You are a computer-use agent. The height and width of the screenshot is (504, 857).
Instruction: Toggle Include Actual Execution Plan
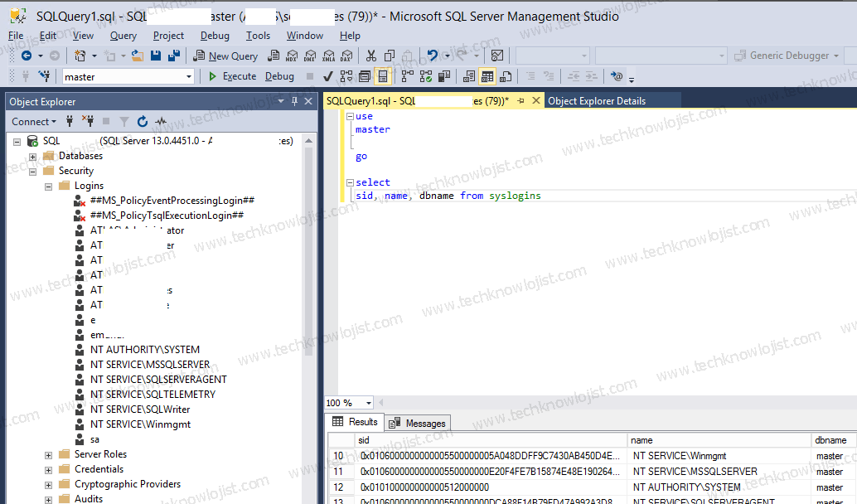pos(408,76)
